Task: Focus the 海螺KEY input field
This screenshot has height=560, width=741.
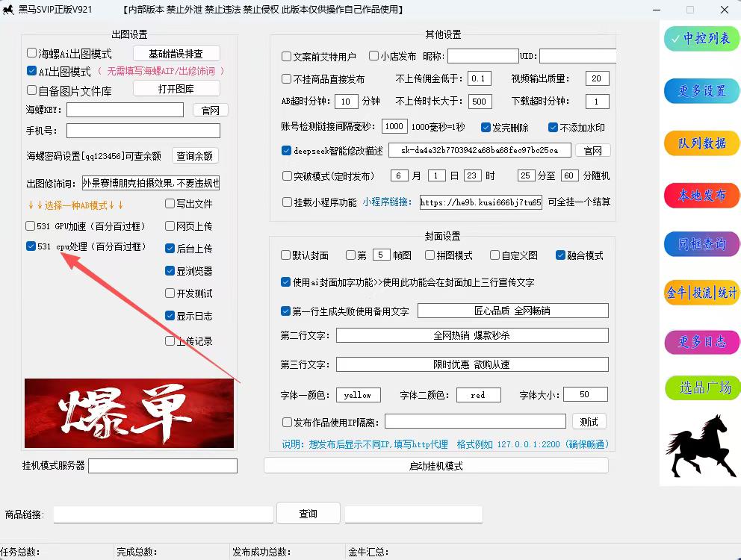Action: 125,110
